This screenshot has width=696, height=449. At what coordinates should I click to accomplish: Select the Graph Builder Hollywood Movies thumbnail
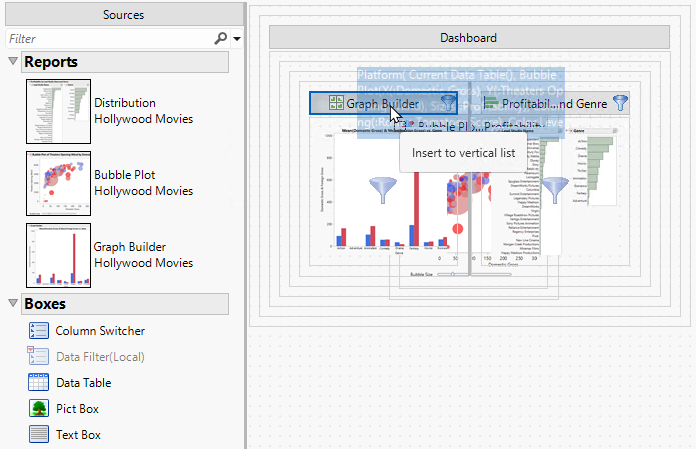coord(58,255)
